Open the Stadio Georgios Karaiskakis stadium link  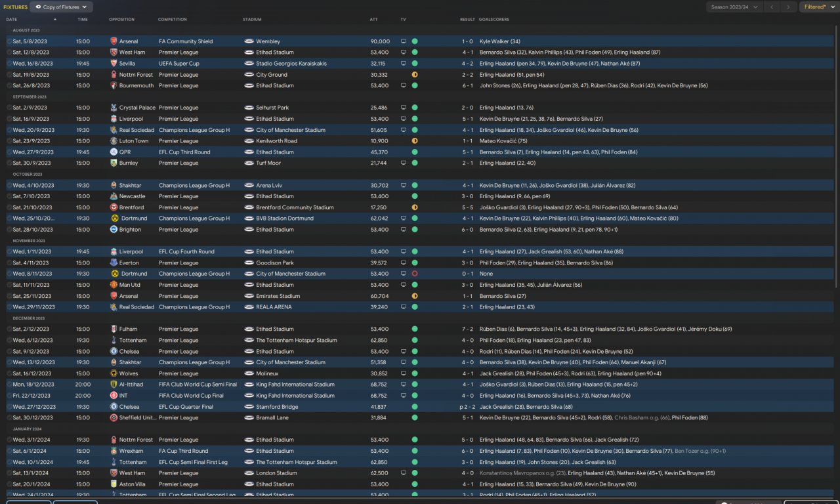point(293,64)
